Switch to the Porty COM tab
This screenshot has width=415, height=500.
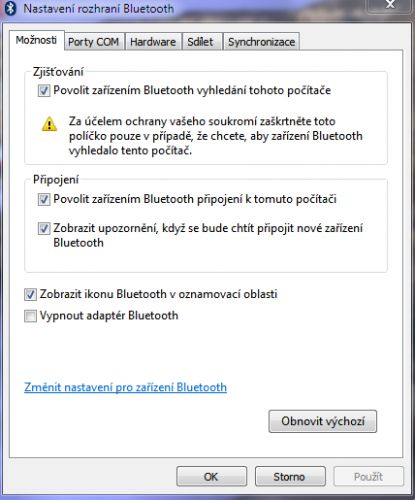(94, 42)
